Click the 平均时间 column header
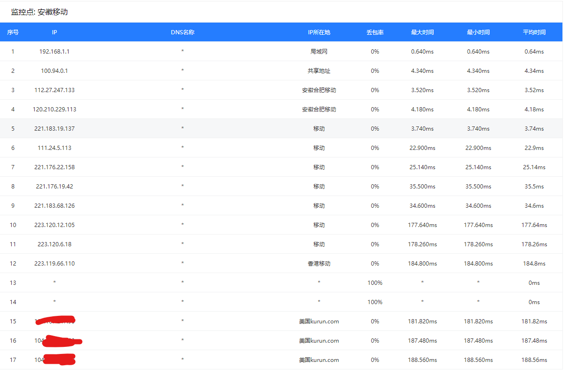 pyautogui.click(x=534, y=32)
